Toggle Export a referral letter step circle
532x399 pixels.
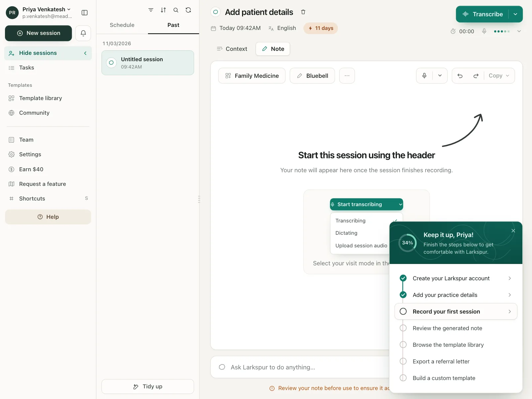point(403,361)
